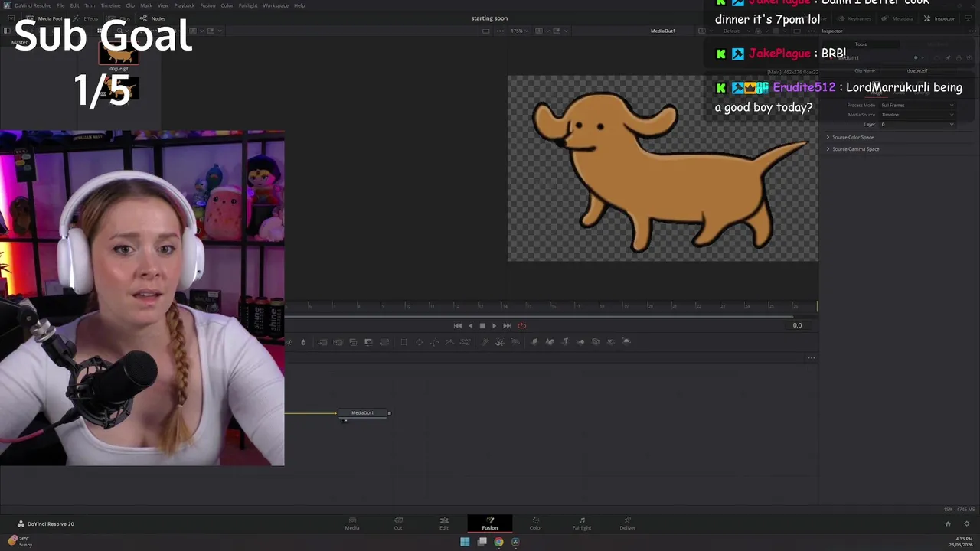The image size is (980, 551).
Task: Switch to the Edit page
Action: 443,523
